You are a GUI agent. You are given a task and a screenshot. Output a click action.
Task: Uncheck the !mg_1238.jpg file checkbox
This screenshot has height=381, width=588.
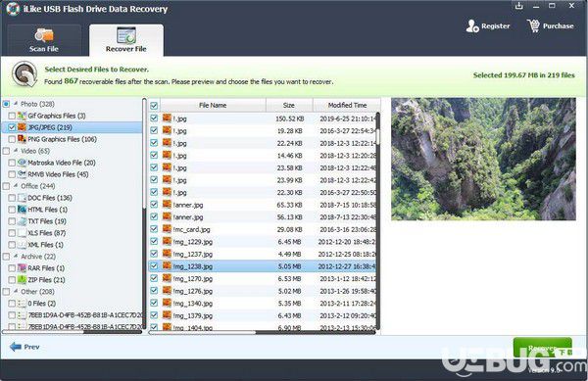154,266
